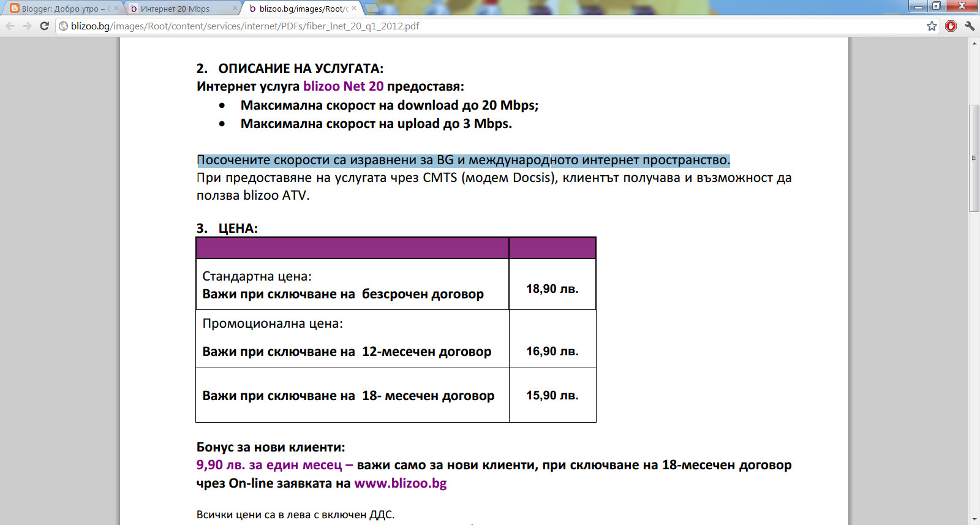
Task: Click the "Стандартна цена:" table cell text
Action: click(257, 276)
